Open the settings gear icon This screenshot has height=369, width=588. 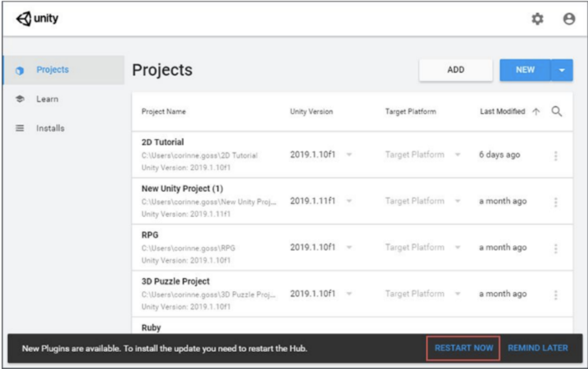[537, 18]
